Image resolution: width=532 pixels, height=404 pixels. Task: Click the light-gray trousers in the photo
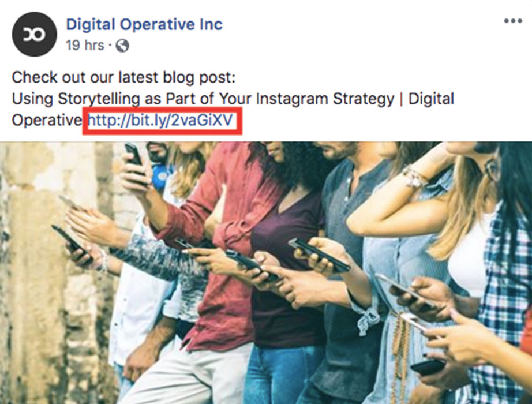pos(186,377)
